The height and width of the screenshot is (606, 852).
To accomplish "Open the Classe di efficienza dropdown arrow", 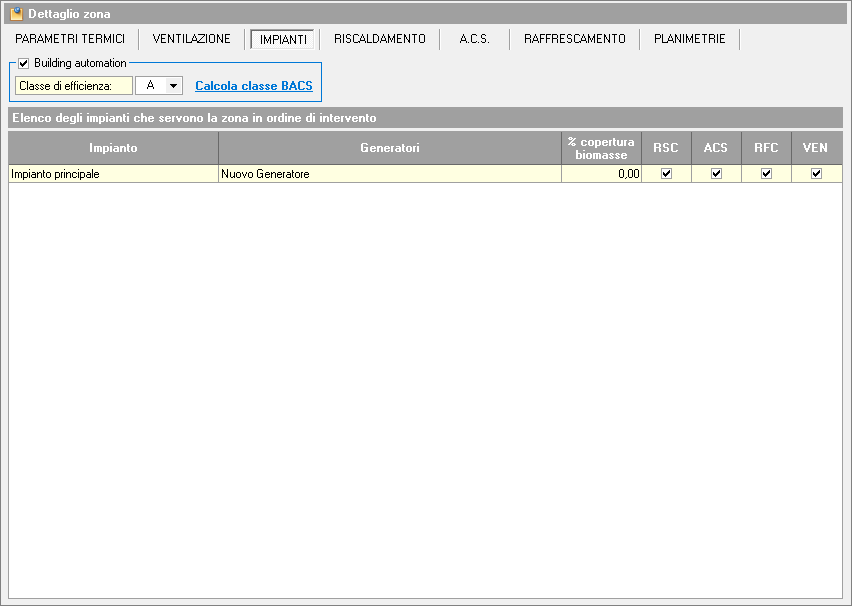I will [174, 86].
